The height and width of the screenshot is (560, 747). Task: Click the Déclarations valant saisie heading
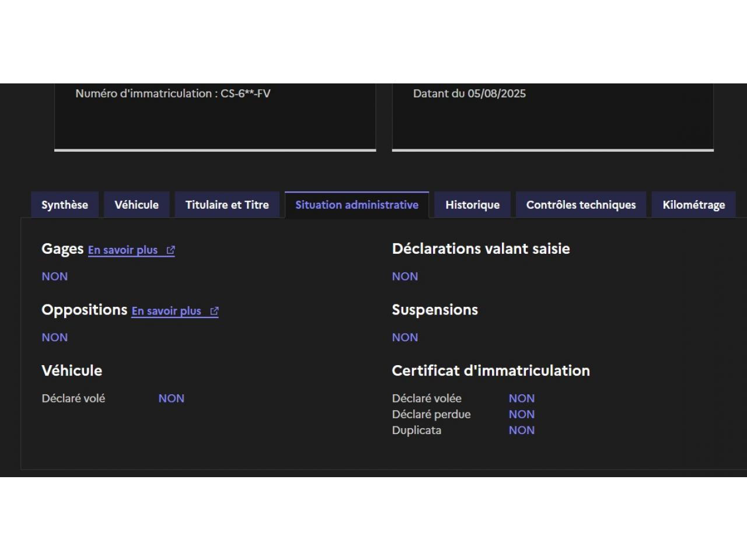480,249
